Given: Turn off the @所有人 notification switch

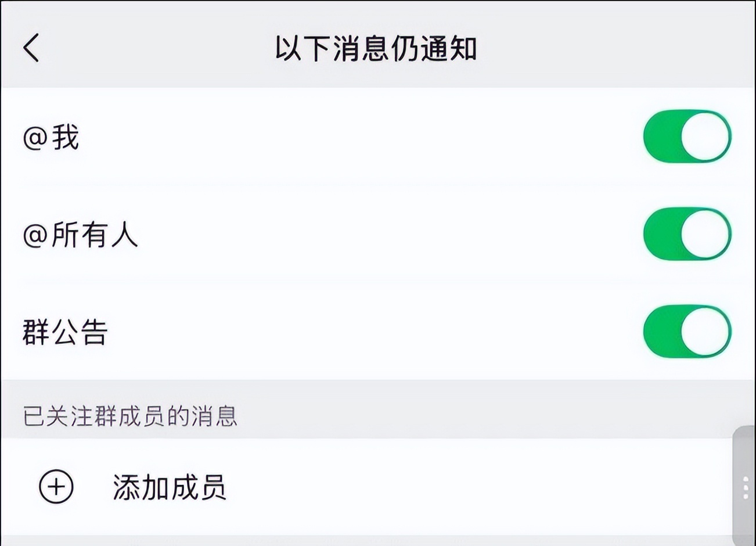Looking at the screenshot, I should click(x=686, y=234).
